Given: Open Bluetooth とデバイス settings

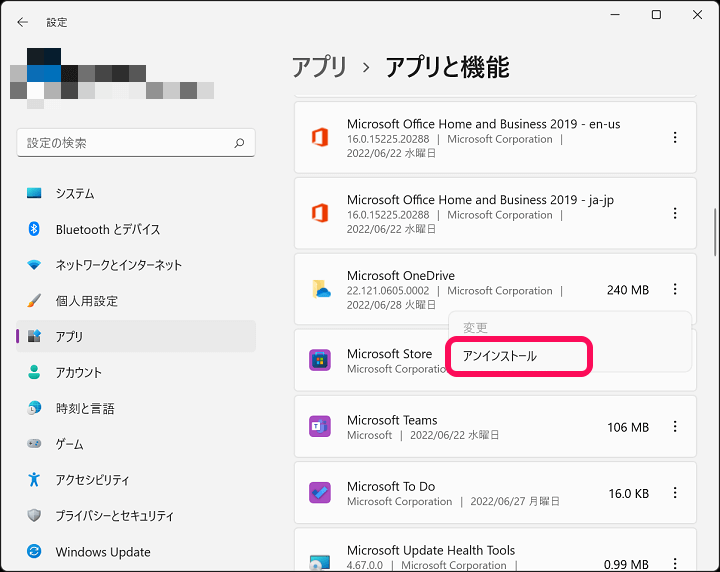Looking at the screenshot, I should tap(107, 229).
